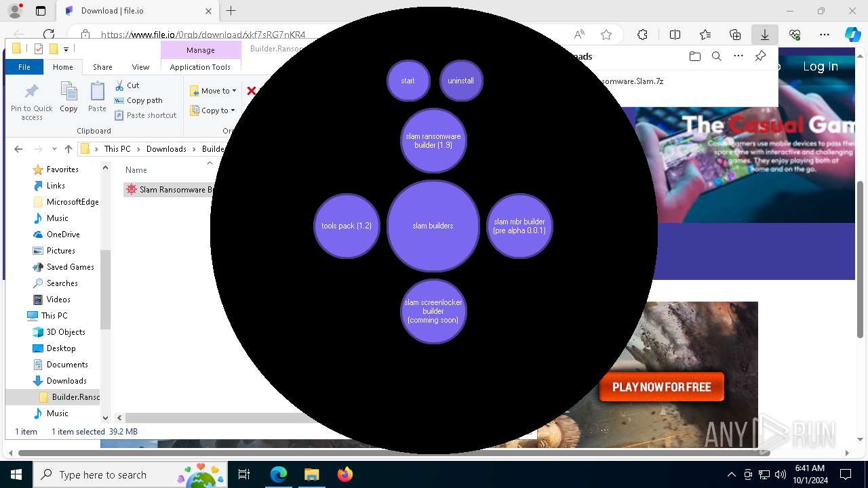Click Paste shortcut in the ribbon
868x488 pixels.
[x=145, y=115]
